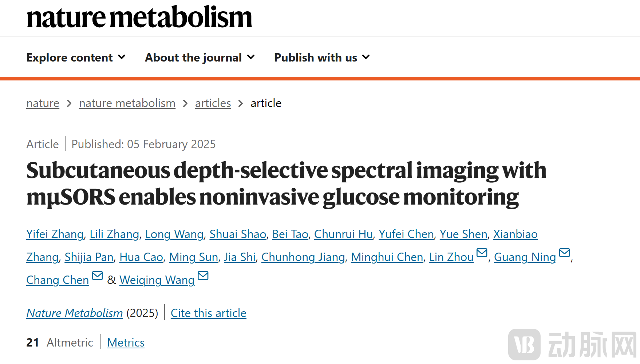Image resolution: width=640 pixels, height=364 pixels.
Task: Expand Publish with us menu
Action: point(322,58)
